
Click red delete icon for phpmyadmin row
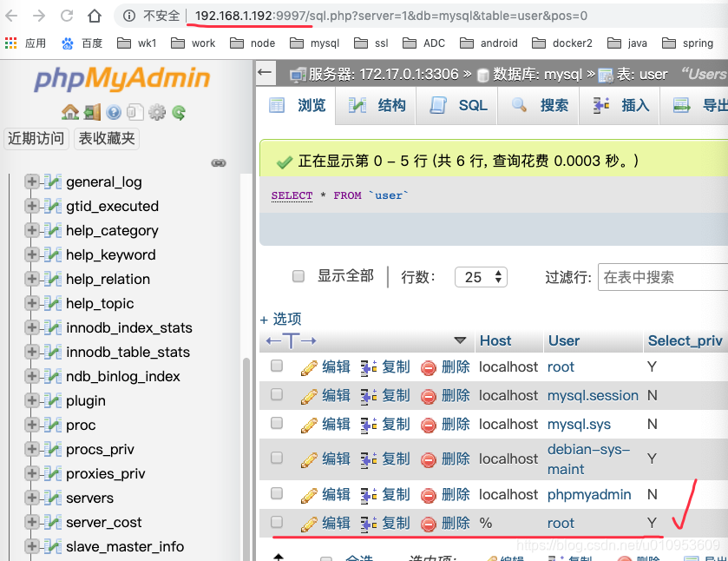pos(428,496)
